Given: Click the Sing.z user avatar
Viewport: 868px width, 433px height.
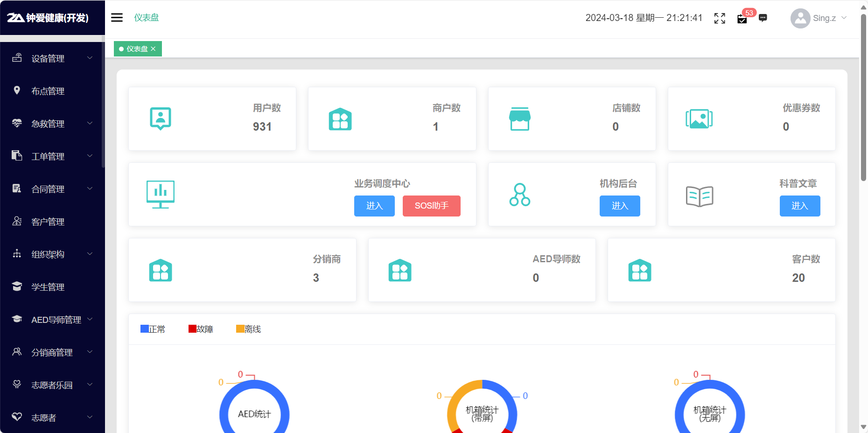Looking at the screenshot, I should click(800, 18).
